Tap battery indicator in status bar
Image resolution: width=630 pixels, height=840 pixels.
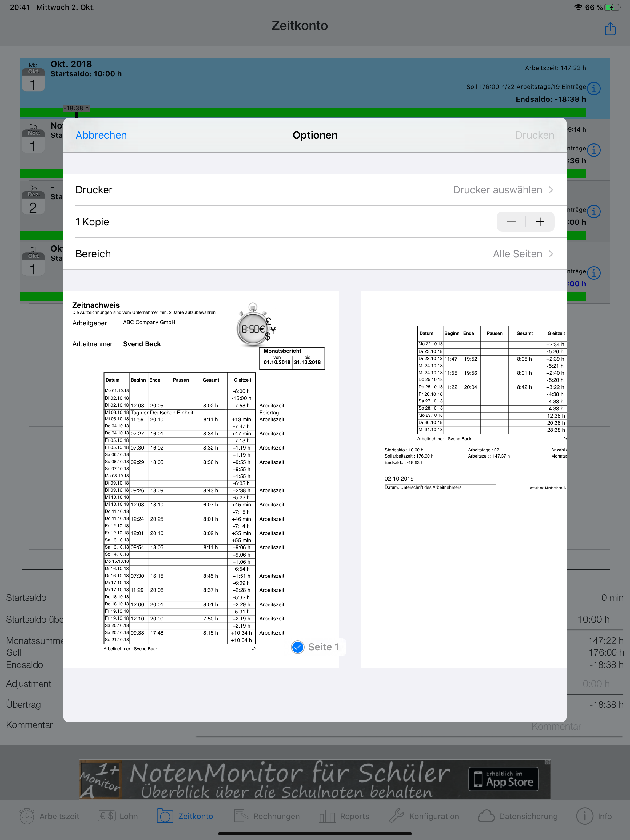(612, 7)
